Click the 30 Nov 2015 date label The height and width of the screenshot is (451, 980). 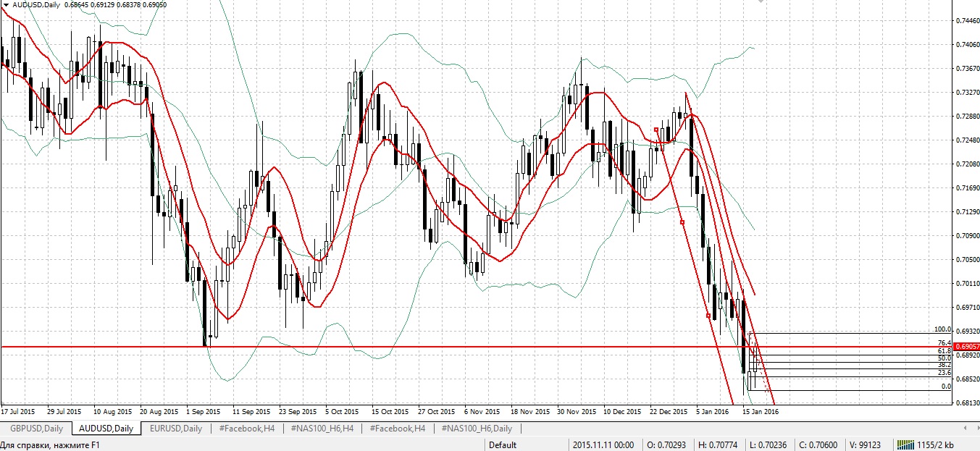coord(576,412)
